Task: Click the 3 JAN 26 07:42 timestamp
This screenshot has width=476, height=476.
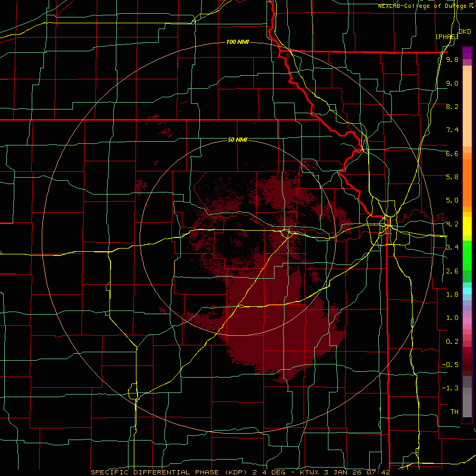Action: [357, 472]
